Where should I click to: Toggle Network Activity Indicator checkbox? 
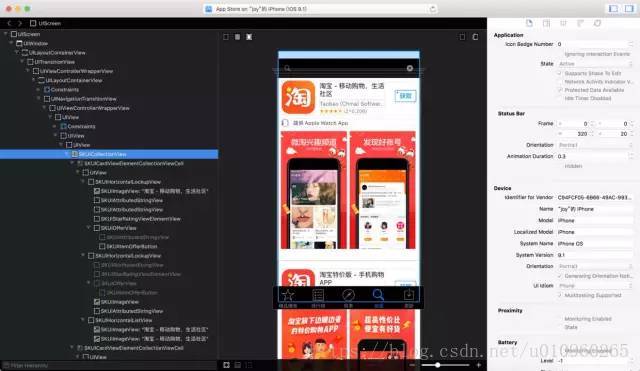[x=560, y=82]
